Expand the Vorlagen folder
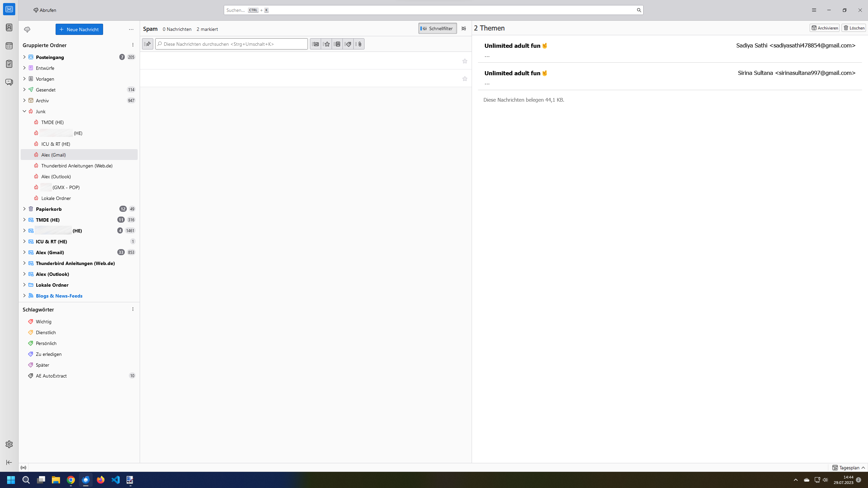 tap(24, 79)
